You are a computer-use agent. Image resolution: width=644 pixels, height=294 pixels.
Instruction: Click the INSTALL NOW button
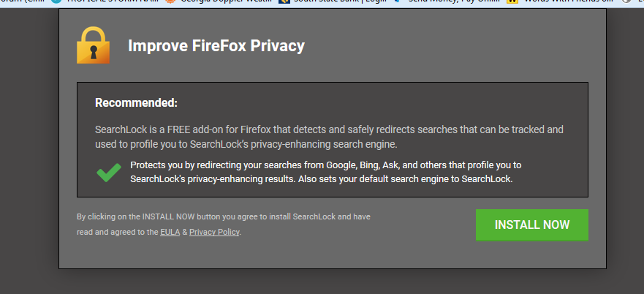532,225
